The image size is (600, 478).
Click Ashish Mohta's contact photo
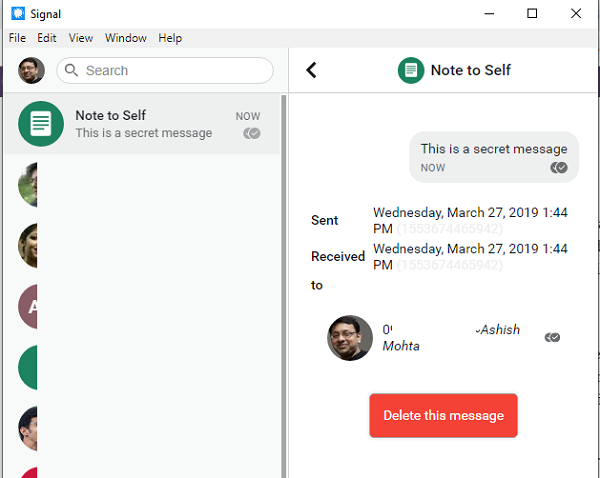pyautogui.click(x=350, y=338)
